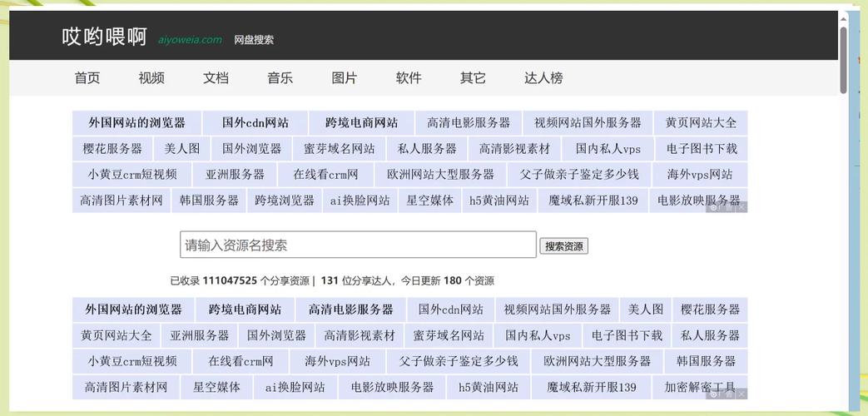The image size is (868, 416).
Task: Open the 软件 category tab
Action: pyautogui.click(x=409, y=78)
